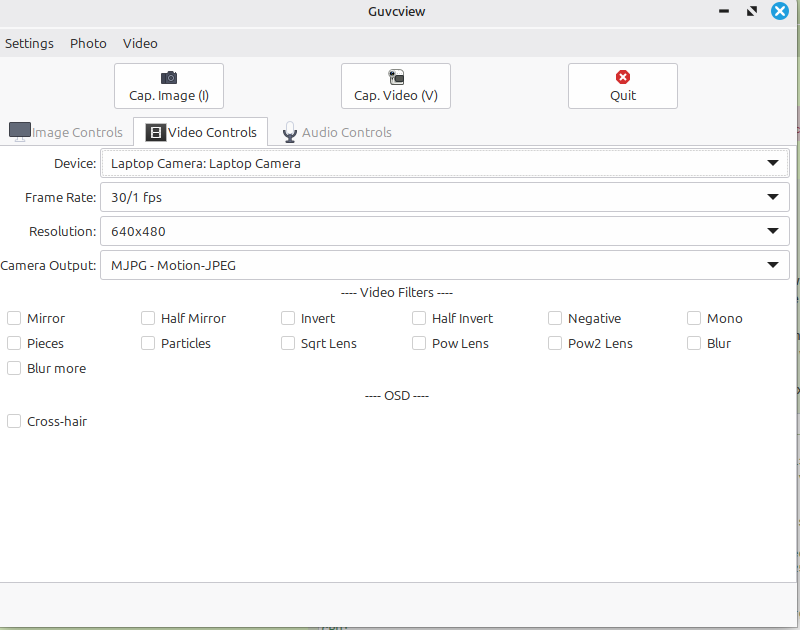Screen dimensions: 800x630
Task: Open the Settings menu
Action: [x=29, y=43]
